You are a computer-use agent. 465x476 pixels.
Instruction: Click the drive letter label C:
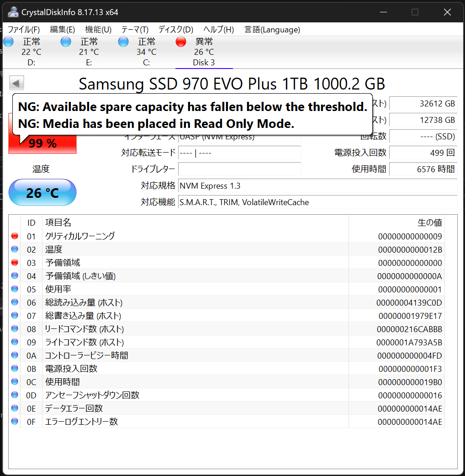pos(146,63)
